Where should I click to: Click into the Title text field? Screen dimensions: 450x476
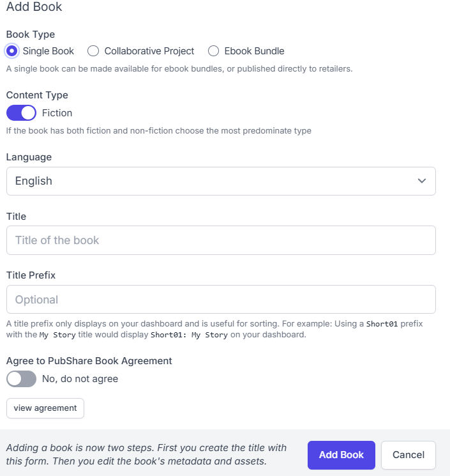220,240
